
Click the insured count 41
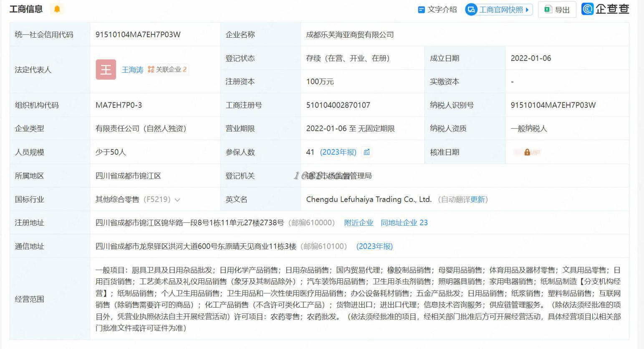click(310, 152)
